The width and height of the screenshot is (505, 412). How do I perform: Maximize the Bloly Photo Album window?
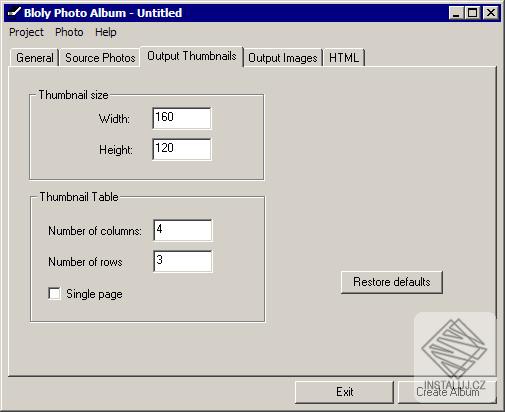(473, 13)
